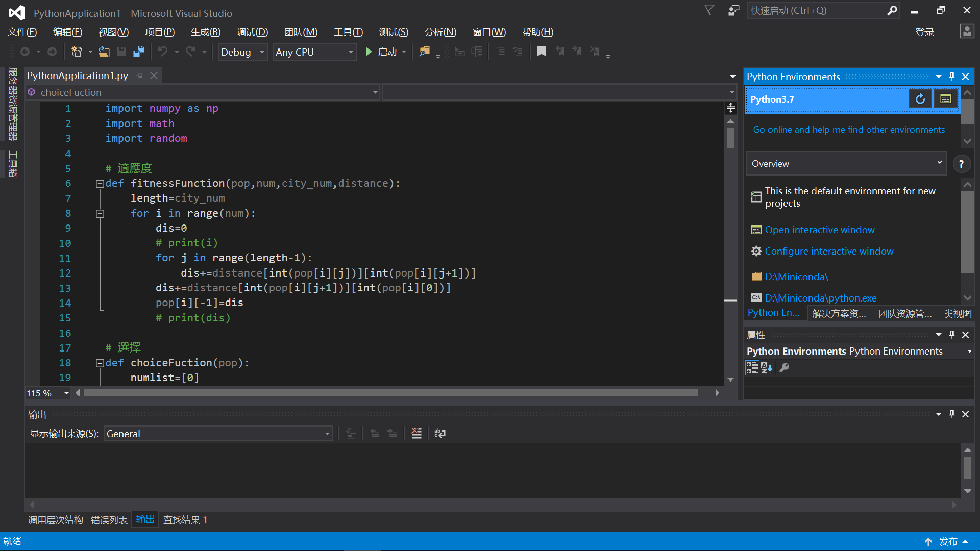Click the Python Environments settings gear icon
Viewport: 980px width, 551px height.
pos(783,367)
